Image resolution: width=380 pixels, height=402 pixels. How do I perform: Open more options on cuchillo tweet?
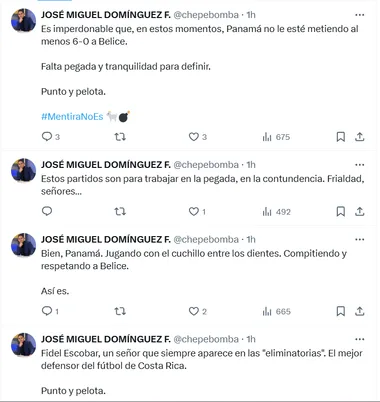[359, 239]
